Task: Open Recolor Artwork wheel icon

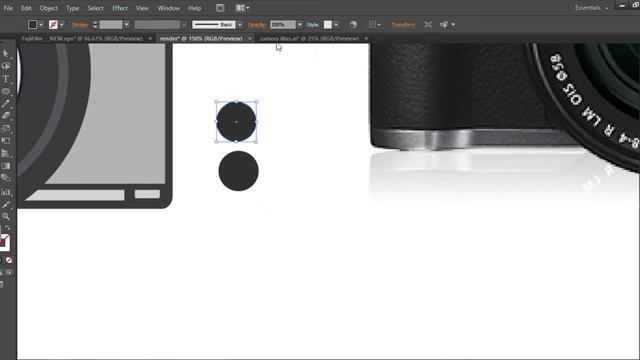Action: [x=353, y=24]
